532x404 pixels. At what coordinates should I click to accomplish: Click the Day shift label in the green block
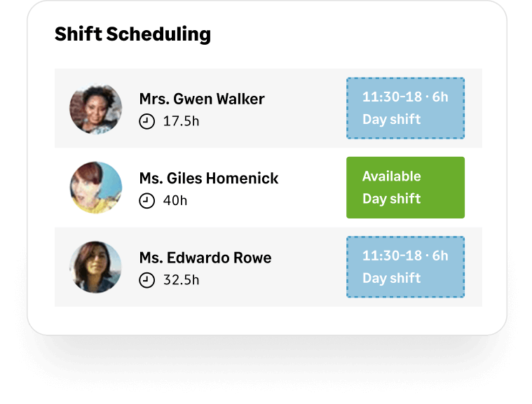point(392,199)
